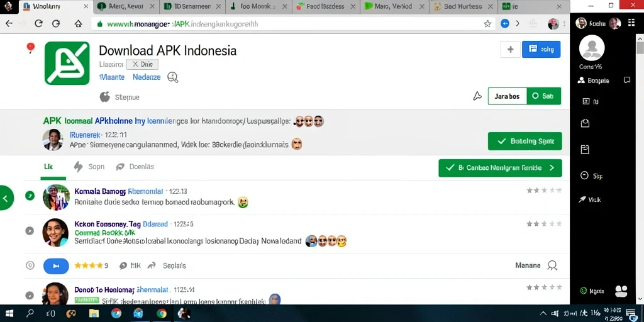The width and height of the screenshot is (644, 322).
Task: Click the search icon next to Manane
Action: [552, 266]
